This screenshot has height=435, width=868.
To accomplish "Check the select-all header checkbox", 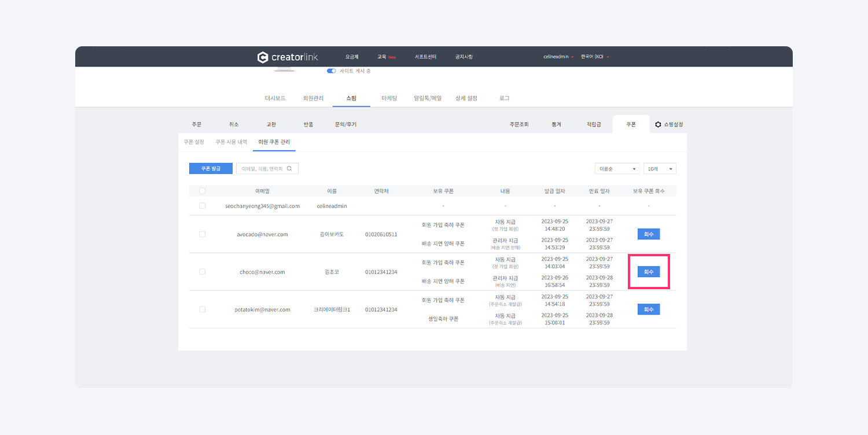I will tap(202, 191).
